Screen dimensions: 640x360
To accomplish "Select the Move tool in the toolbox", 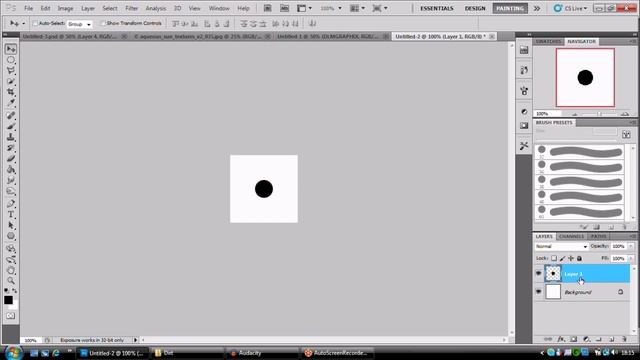I will 11,49.
